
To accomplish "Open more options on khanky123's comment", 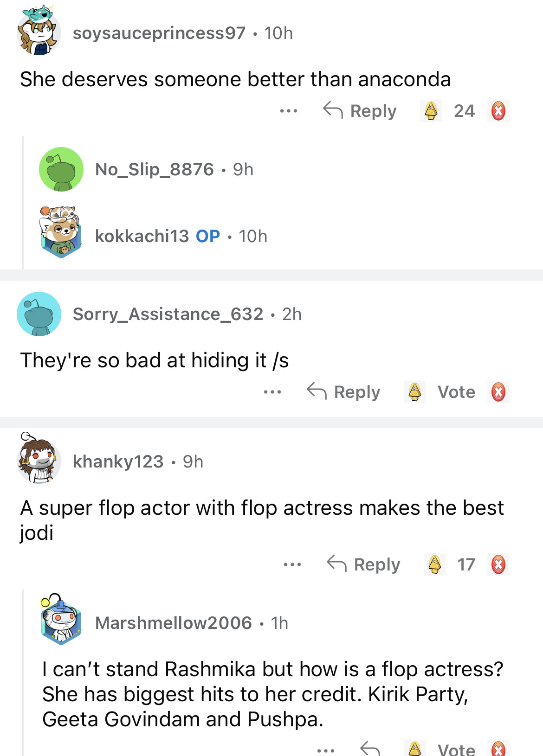I will 292,565.
